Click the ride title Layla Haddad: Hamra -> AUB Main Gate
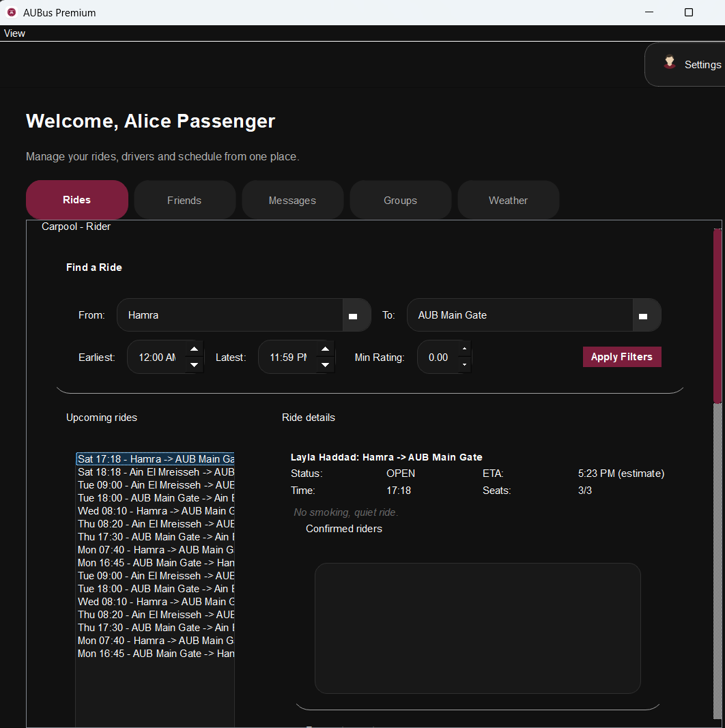Screen dimensions: 725x728 [x=386, y=457]
